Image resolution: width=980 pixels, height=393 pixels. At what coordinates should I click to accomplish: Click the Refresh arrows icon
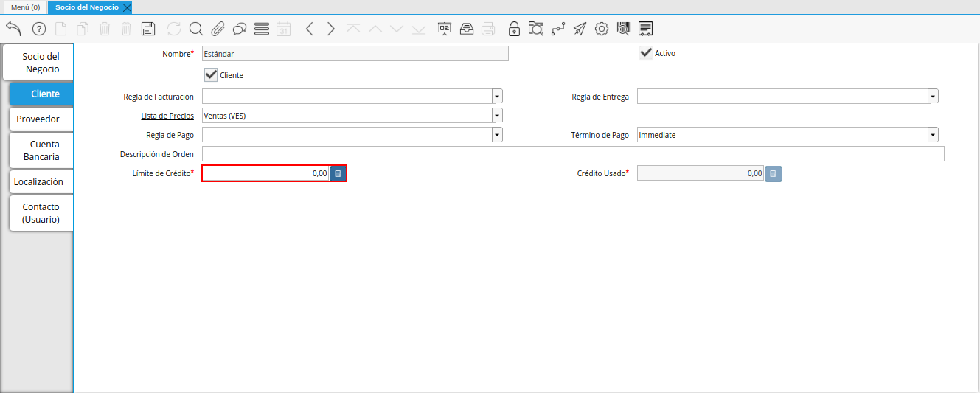coord(174,29)
